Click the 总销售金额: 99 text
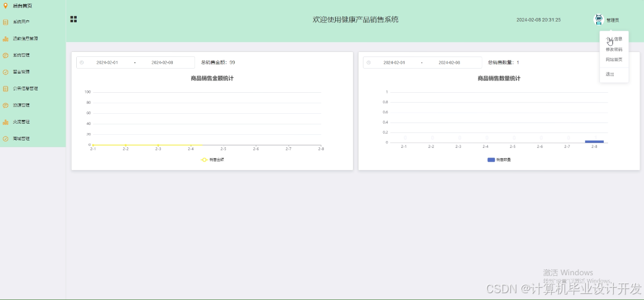The height and width of the screenshot is (300, 644). coord(218,63)
